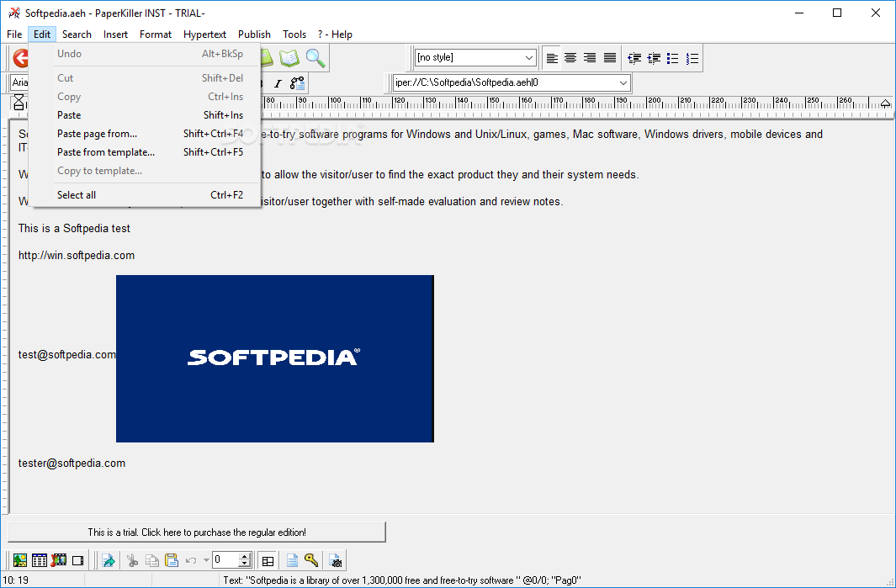The width and height of the screenshot is (896, 588).
Task: Open the green book icon in toolbar
Action: [x=289, y=58]
